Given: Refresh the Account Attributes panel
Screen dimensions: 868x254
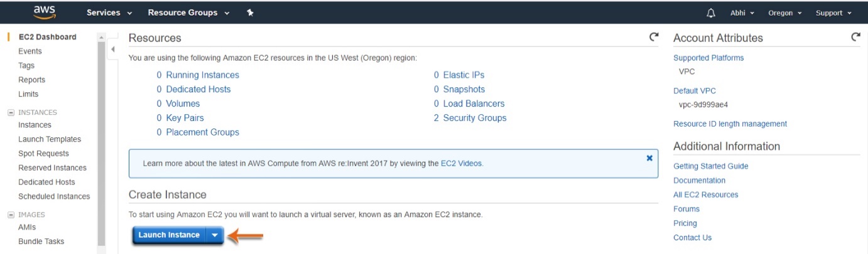Looking at the screenshot, I should coord(855,37).
